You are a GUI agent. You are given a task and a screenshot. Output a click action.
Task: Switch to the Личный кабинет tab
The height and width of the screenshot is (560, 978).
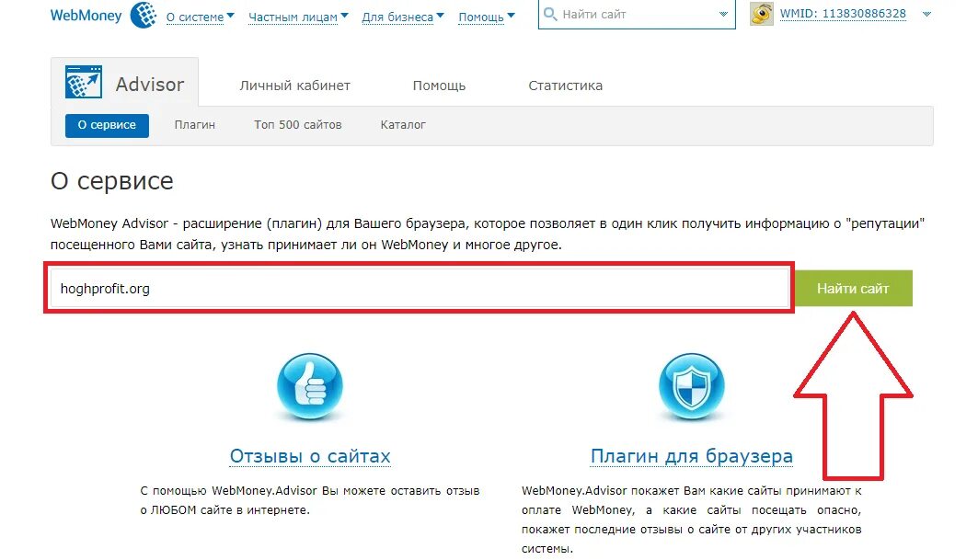(x=295, y=86)
